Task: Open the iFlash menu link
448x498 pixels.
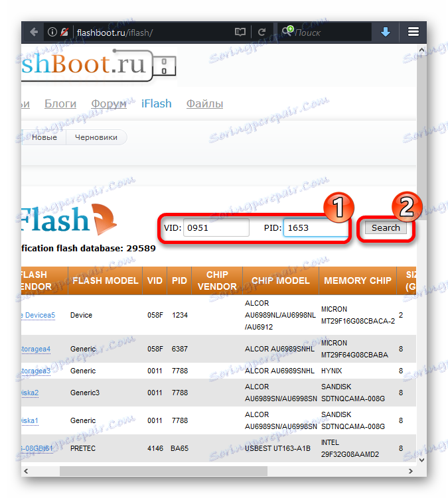Action: click(157, 103)
